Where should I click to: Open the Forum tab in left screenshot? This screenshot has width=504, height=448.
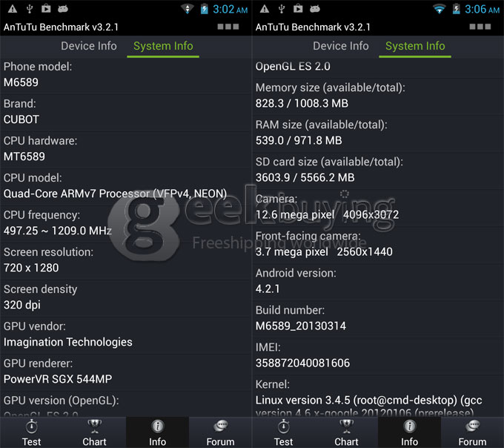pos(221,432)
